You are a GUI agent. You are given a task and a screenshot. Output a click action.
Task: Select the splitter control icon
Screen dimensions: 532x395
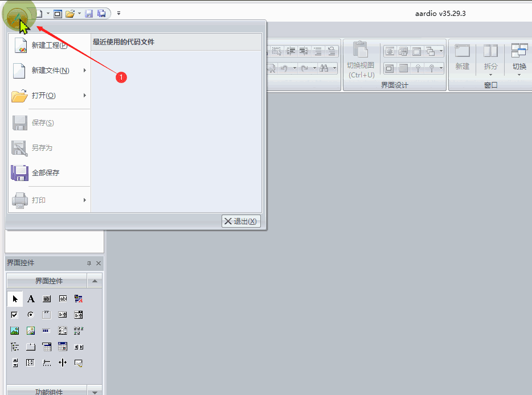(63, 363)
